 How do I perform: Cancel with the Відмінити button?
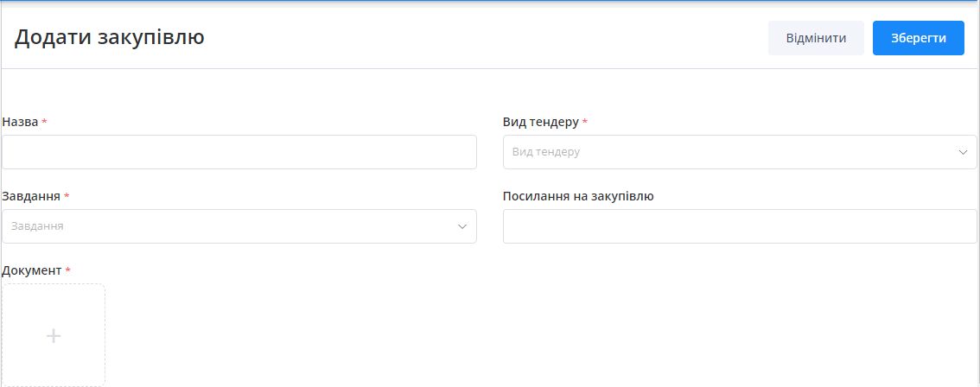tap(816, 38)
